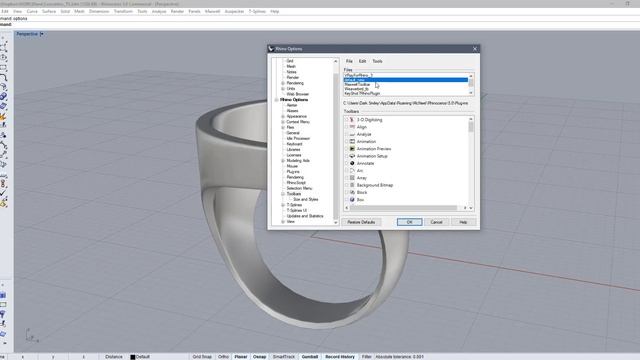The image size is (640, 360).
Task: Click the Files list vertical scrollbar thumb
Action: 471,82
